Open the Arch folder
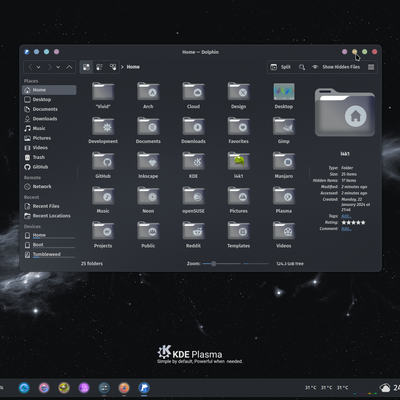 click(148, 95)
